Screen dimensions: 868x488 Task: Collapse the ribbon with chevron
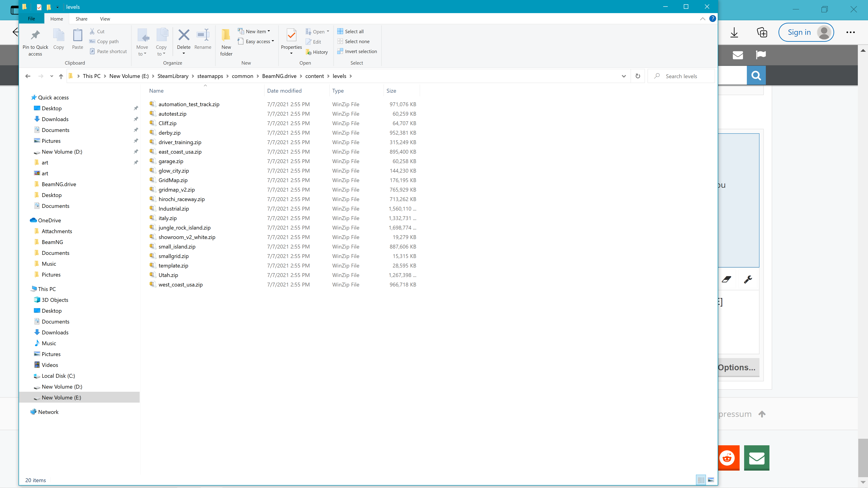point(703,19)
